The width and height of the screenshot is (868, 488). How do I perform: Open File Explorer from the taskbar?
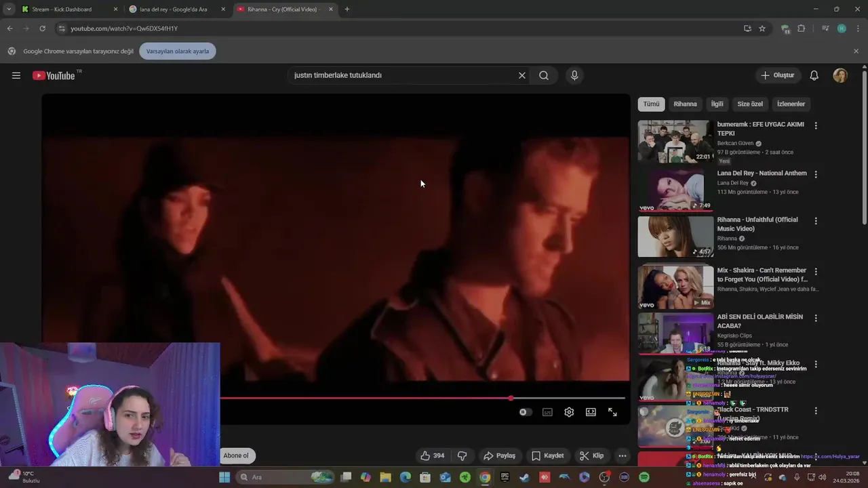(x=386, y=477)
